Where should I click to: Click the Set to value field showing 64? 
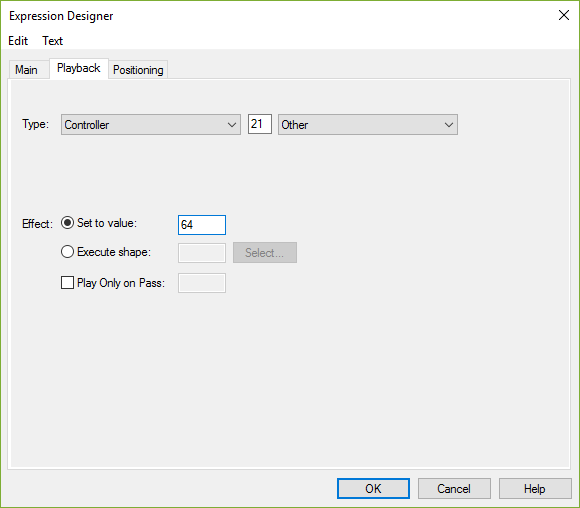pyautogui.click(x=202, y=225)
